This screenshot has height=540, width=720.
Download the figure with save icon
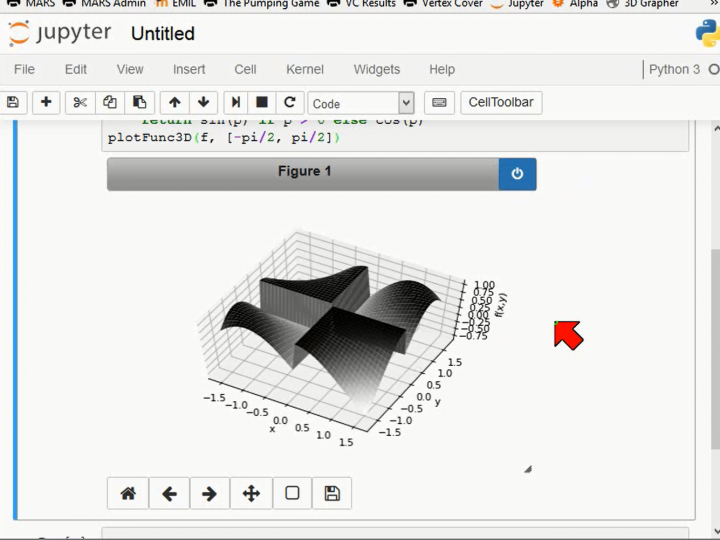pos(332,494)
